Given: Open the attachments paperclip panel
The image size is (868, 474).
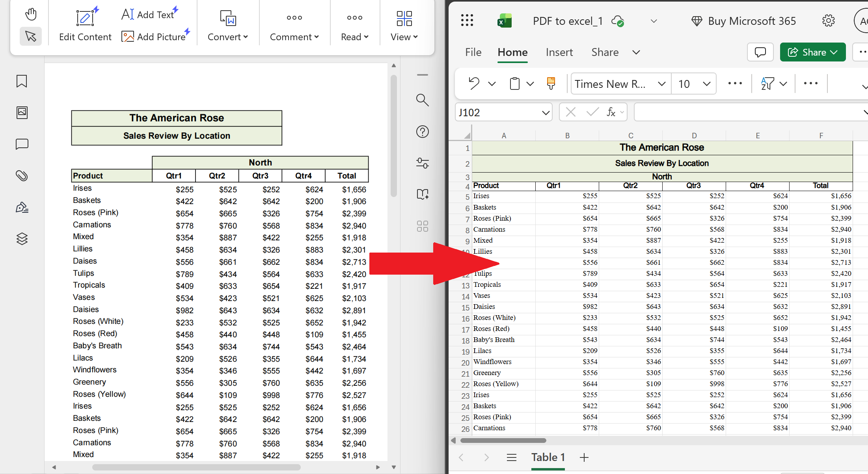Looking at the screenshot, I should 22,176.
